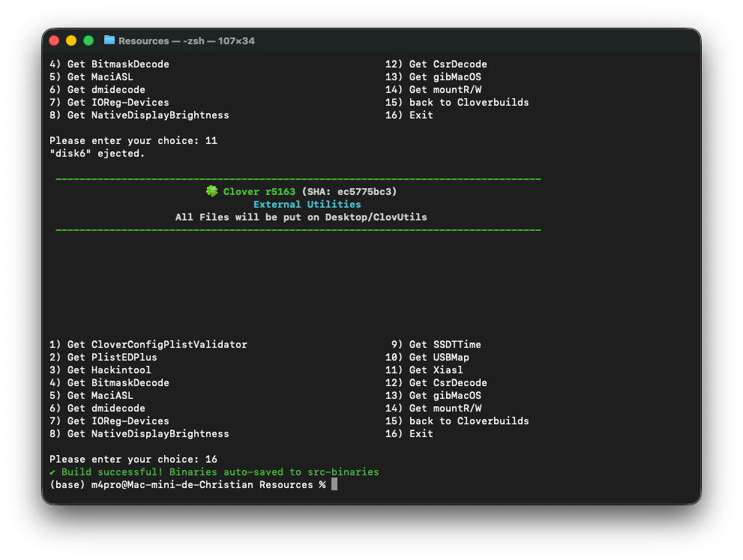Click '15) back to Cloverbuilds' just before choice 16 prompt
Viewport: 743px width, 560px height.
pyautogui.click(x=457, y=421)
